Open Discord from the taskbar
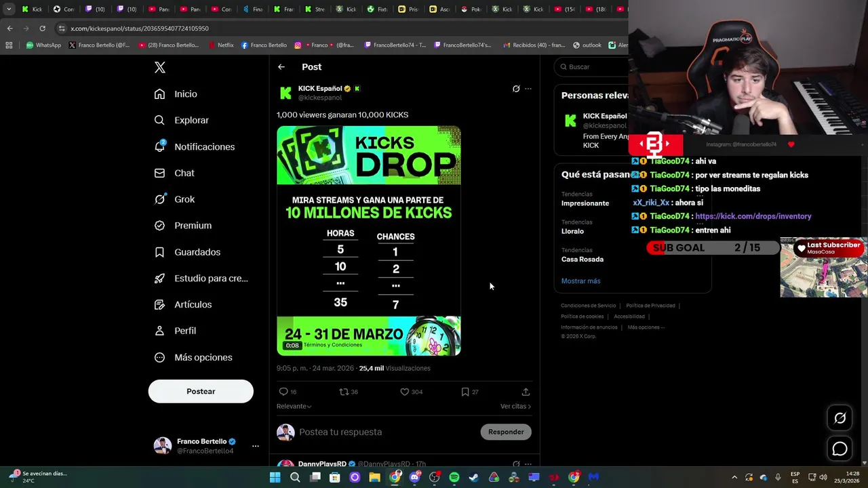This screenshot has height=488, width=868. [414, 477]
